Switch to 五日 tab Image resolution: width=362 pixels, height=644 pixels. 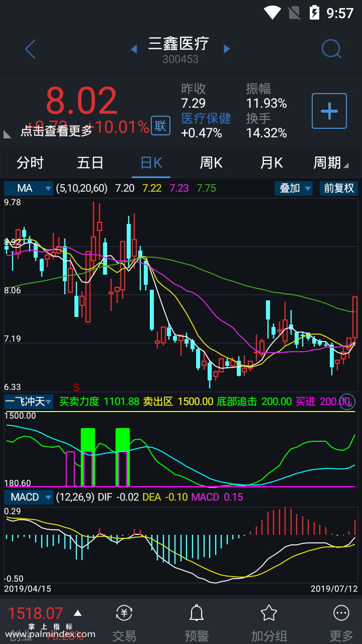click(x=90, y=163)
